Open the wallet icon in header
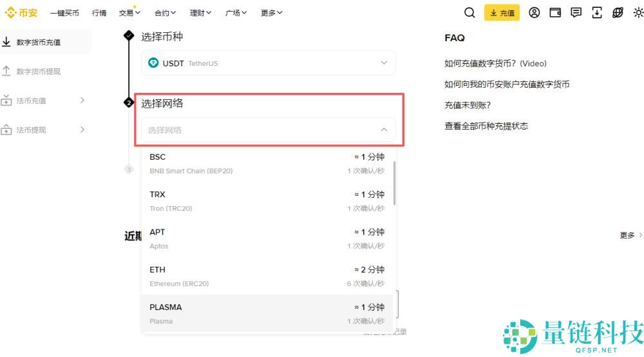644x357 pixels. [555, 13]
